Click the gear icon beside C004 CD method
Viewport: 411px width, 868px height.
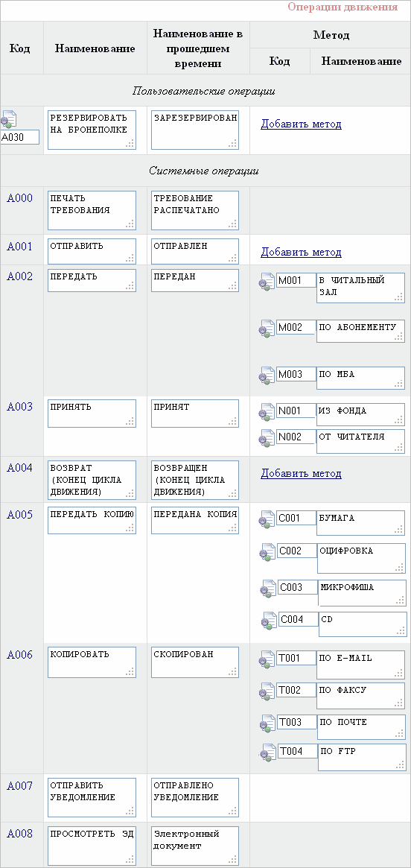[x=270, y=621]
